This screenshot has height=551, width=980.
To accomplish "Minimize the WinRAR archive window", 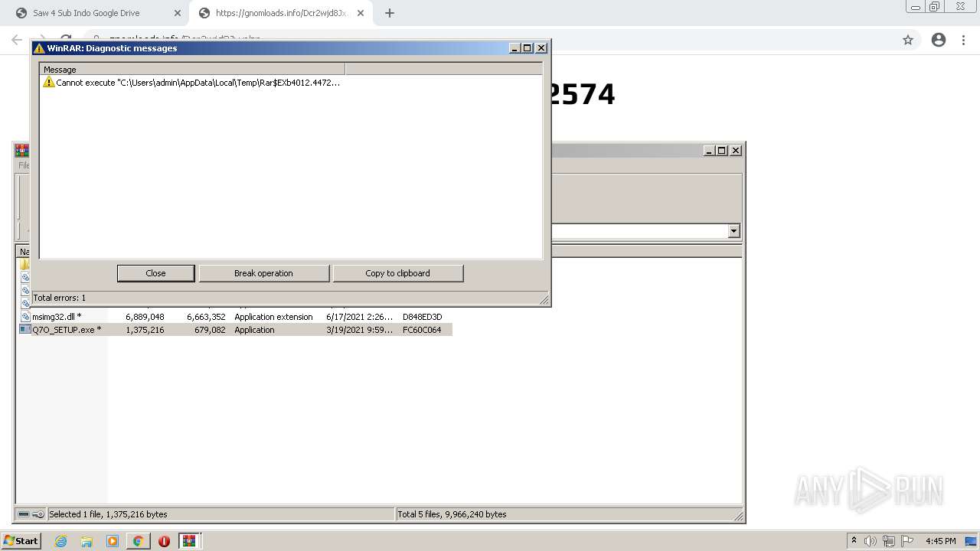I will tap(709, 151).
